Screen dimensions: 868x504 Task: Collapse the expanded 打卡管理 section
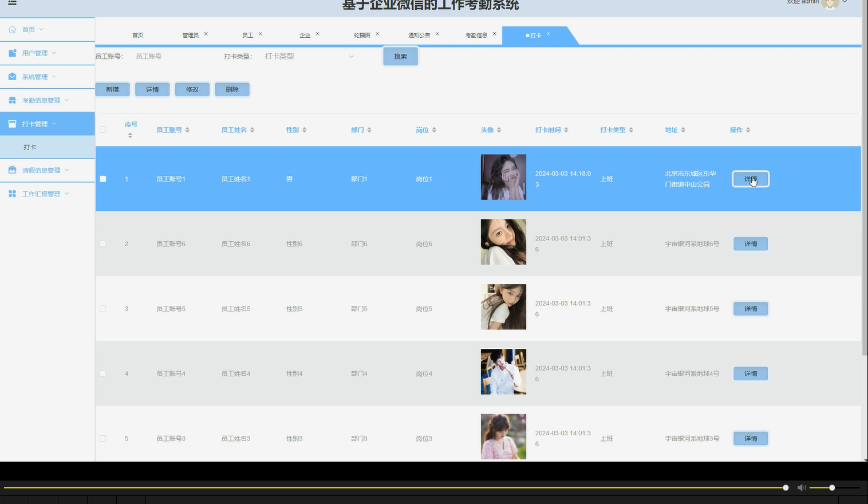pyautogui.click(x=55, y=123)
